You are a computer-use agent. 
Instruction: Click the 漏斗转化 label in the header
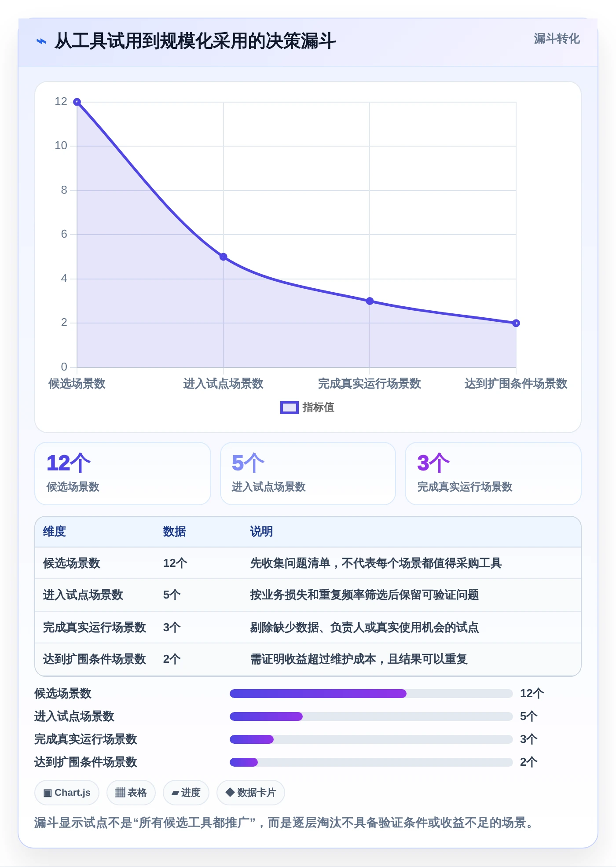point(557,39)
